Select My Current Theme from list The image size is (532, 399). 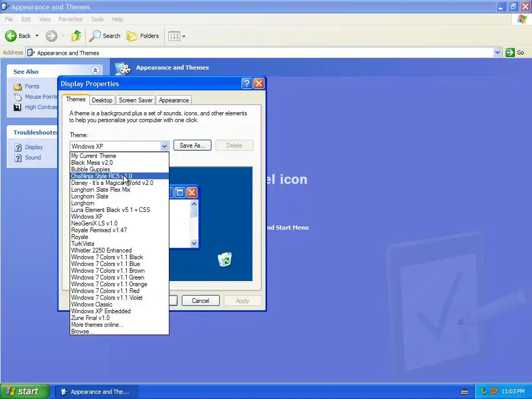119,156
